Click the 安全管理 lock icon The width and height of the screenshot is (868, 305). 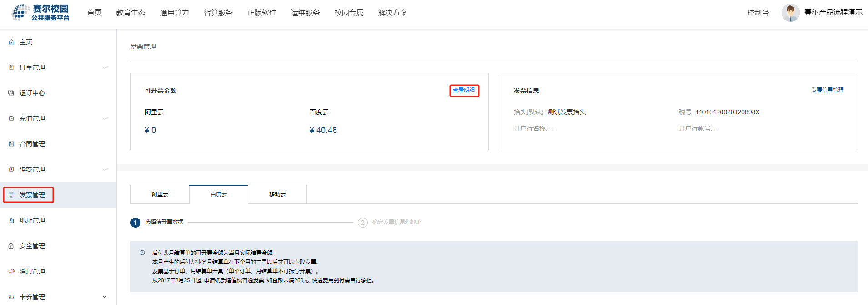pyautogui.click(x=11, y=246)
